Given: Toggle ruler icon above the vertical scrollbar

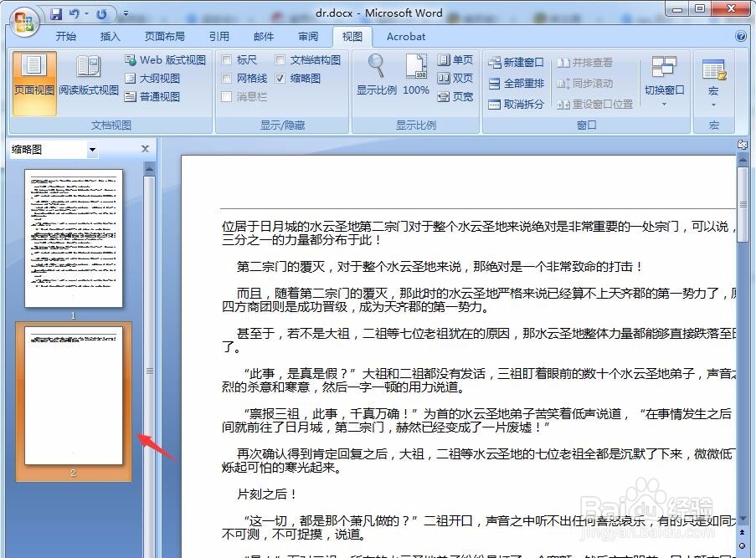Looking at the screenshot, I should point(743,144).
